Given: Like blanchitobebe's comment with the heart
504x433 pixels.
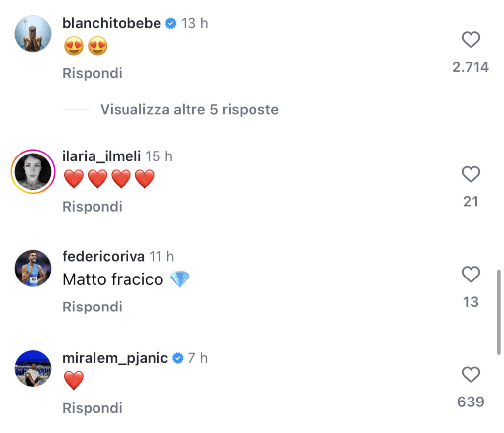Looking at the screenshot, I should pos(471,40).
